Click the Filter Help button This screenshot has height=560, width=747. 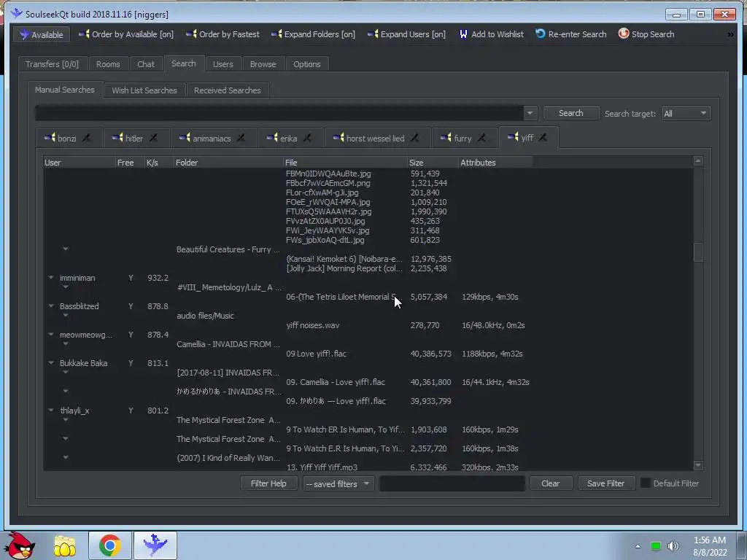268,483
